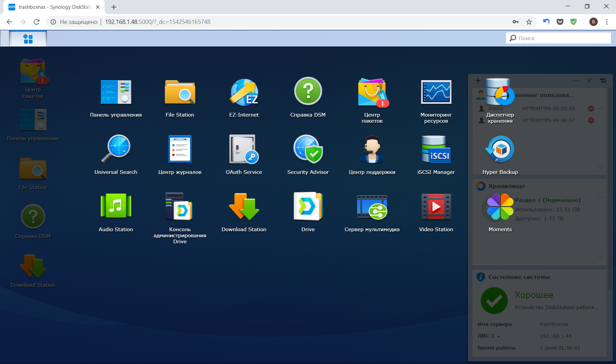Viewport: 616px width, 364px height.
Task: Open Диспетчер хранения
Action: [x=500, y=101]
